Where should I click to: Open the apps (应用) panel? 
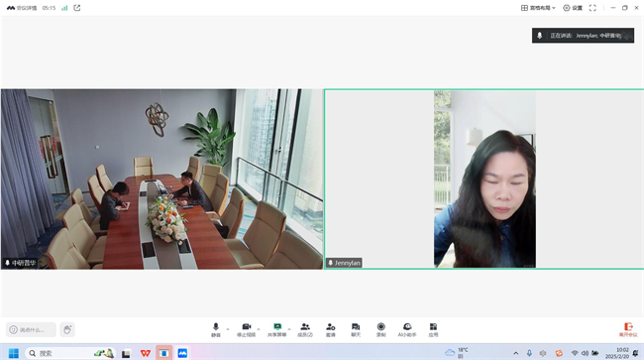point(433,329)
